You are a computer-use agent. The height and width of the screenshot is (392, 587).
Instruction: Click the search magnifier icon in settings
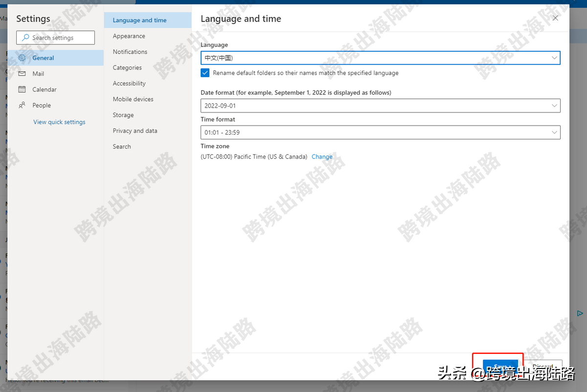tap(25, 38)
